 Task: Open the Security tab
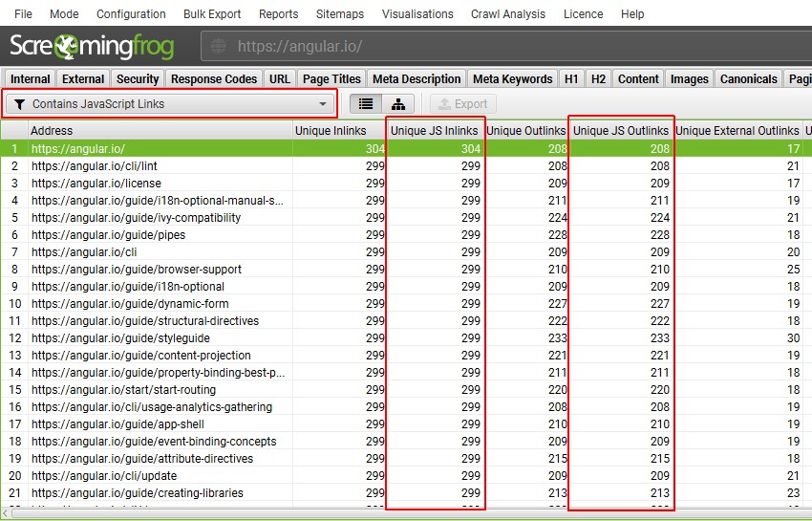[138, 79]
